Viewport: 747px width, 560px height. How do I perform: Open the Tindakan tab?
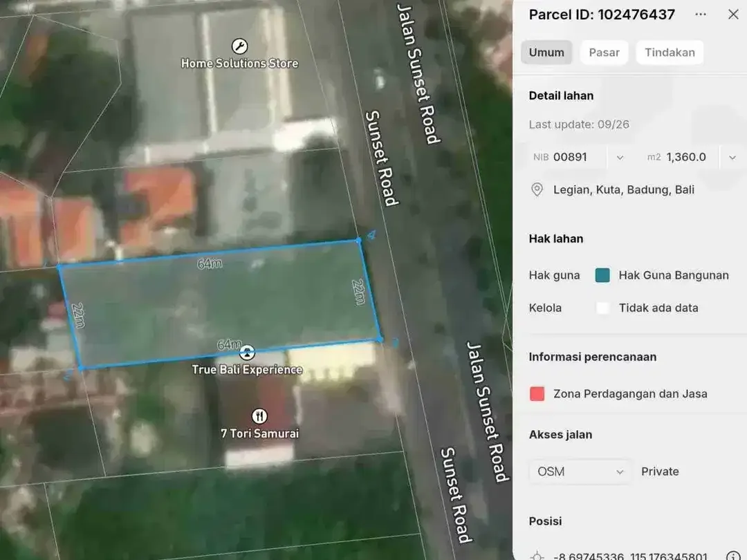tap(670, 53)
